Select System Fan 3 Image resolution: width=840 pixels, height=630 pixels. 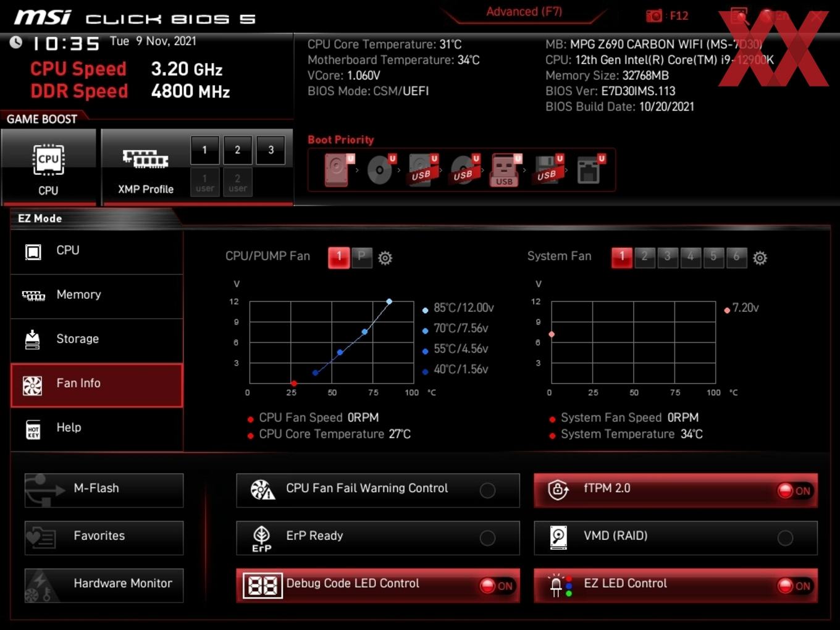(x=667, y=257)
